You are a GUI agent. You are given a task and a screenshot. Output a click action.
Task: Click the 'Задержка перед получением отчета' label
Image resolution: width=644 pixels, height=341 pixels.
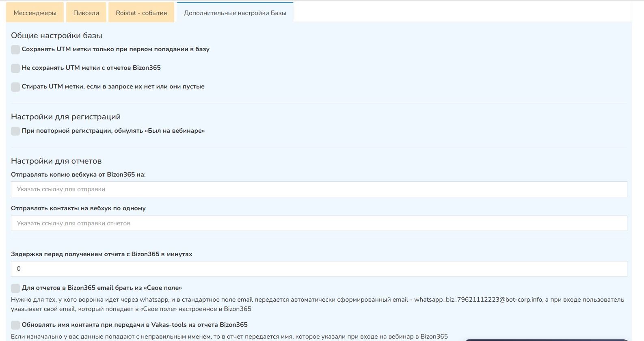click(102, 254)
